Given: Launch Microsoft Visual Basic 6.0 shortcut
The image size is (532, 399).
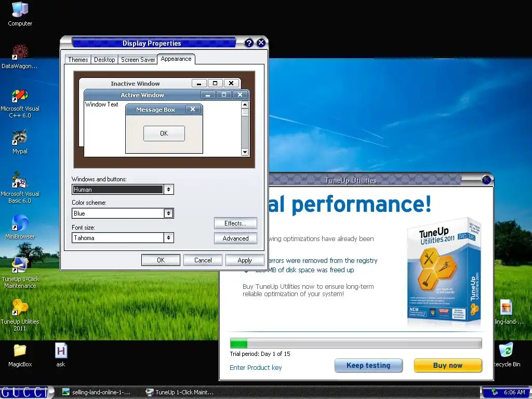Looking at the screenshot, I should coord(20,188).
